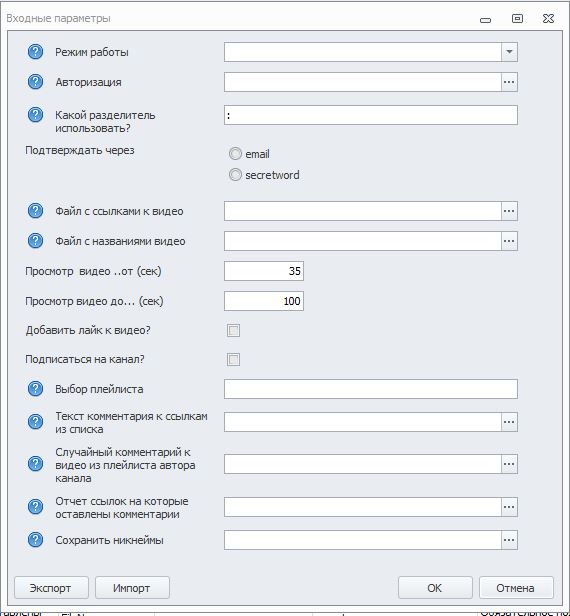Enable Добавить лайк к видео checkbox
This screenshot has width=570, height=616.
coord(233,330)
